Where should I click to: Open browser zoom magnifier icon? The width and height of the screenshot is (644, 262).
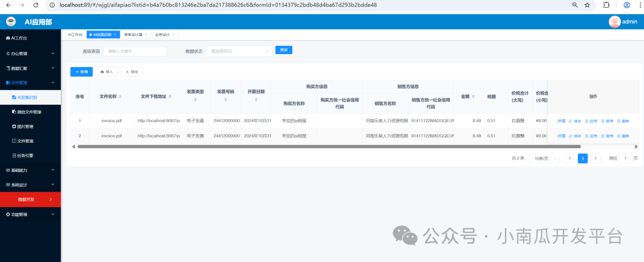point(575,5)
